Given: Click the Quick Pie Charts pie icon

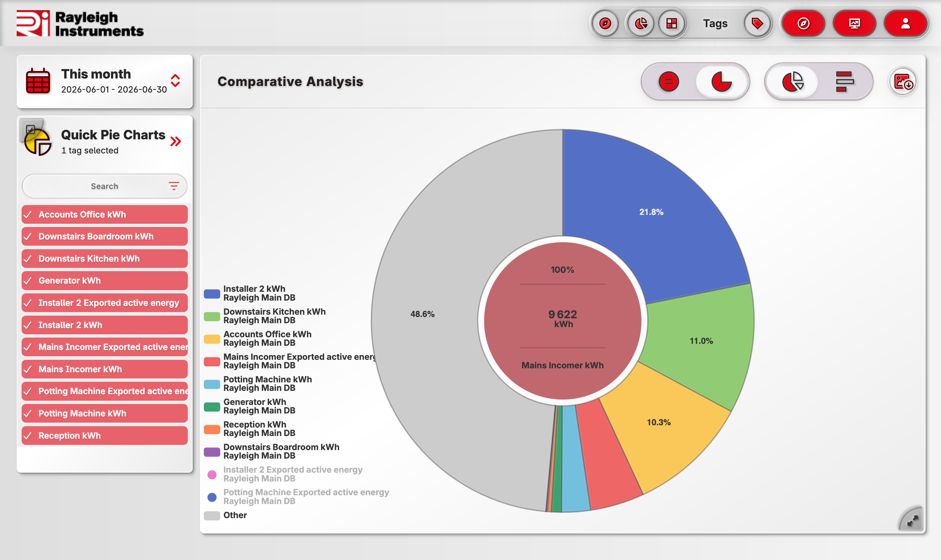Looking at the screenshot, I should pos(38,142).
